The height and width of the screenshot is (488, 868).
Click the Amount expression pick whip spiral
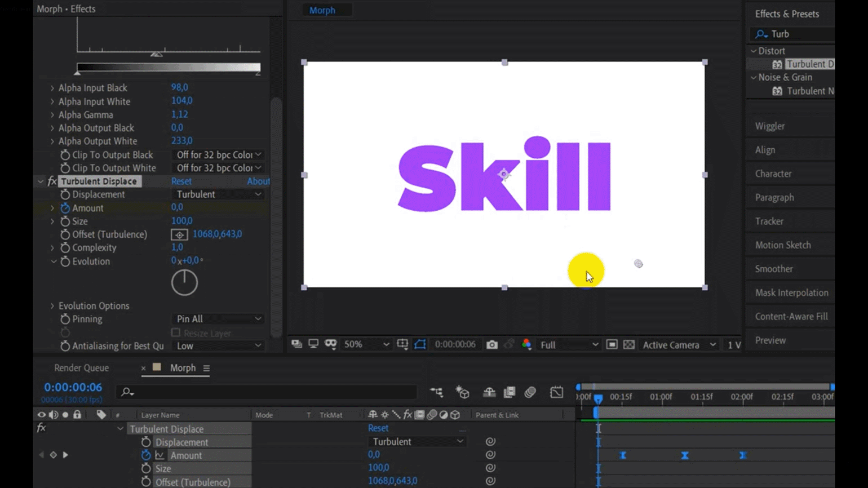490,455
